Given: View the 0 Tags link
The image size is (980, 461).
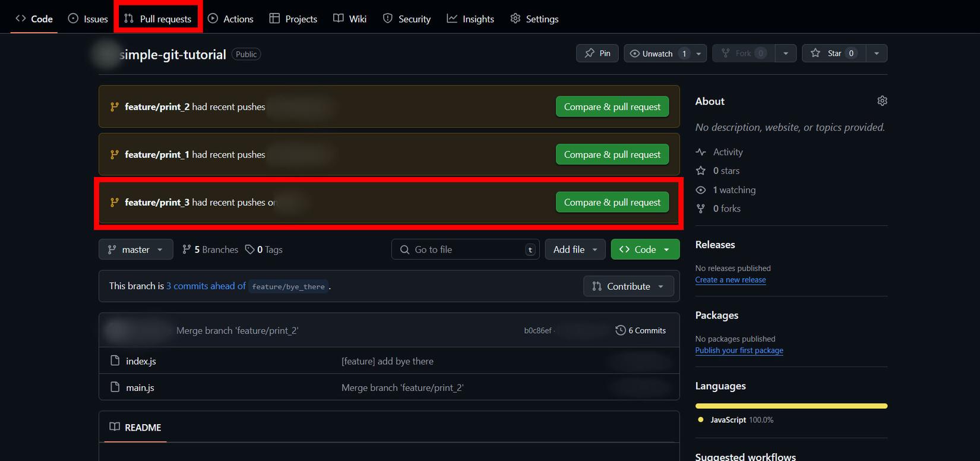Looking at the screenshot, I should tap(264, 250).
